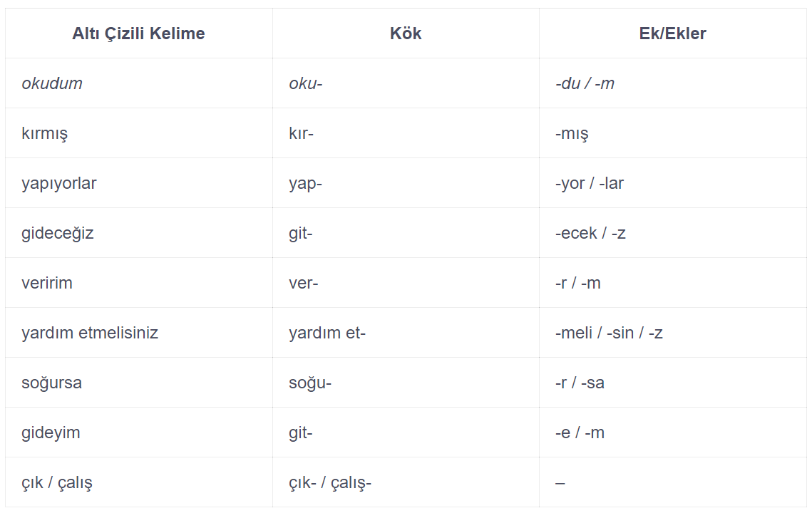The width and height of the screenshot is (812, 518).
Task: Click the root cell "çık- / çalış-"
Action: coord(330,482)
